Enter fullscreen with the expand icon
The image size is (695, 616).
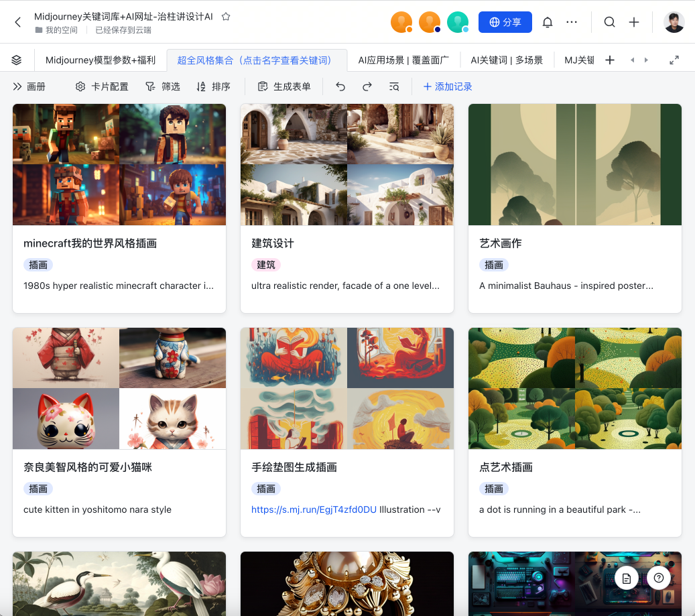click(674, 60)
